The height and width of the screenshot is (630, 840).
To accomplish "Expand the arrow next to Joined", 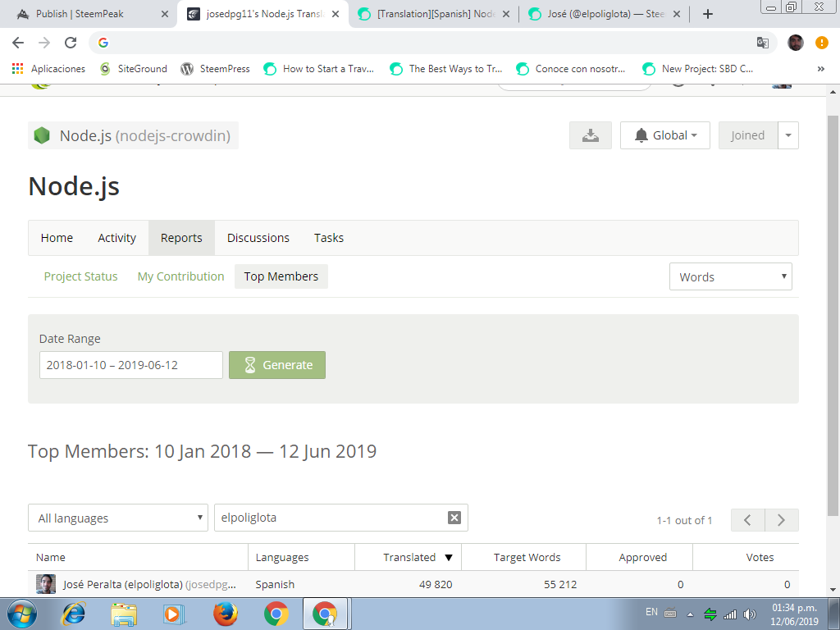I will [x=788, y=135].
